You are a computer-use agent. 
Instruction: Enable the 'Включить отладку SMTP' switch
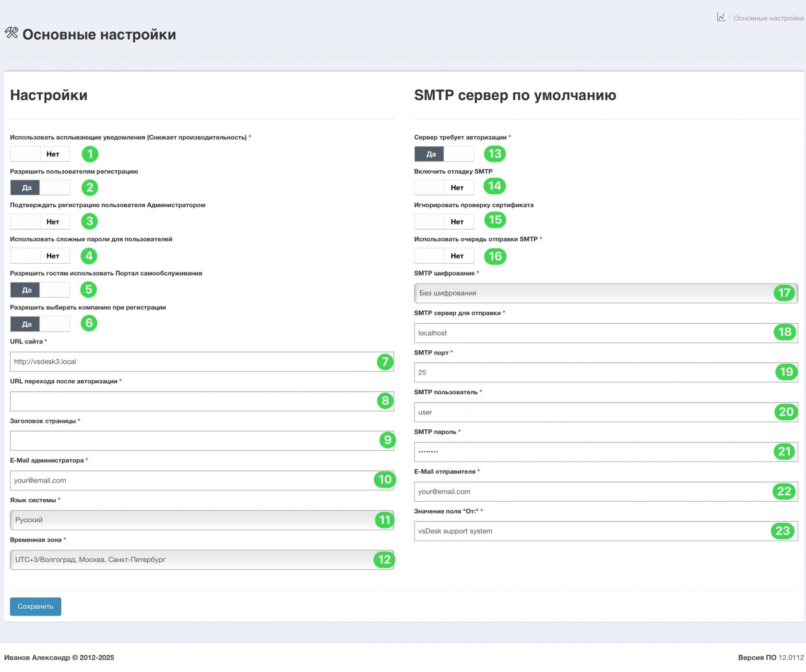click(x=444, y=188)
